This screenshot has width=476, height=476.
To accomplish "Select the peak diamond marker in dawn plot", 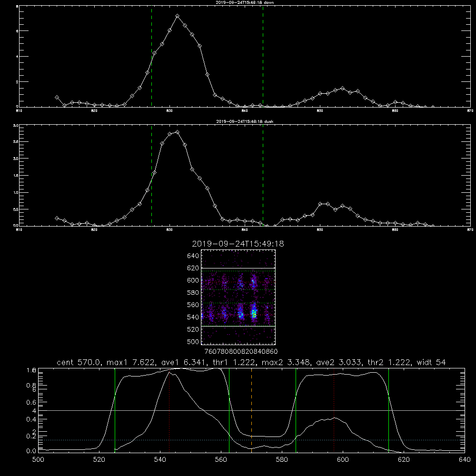I will coord(177,16).
